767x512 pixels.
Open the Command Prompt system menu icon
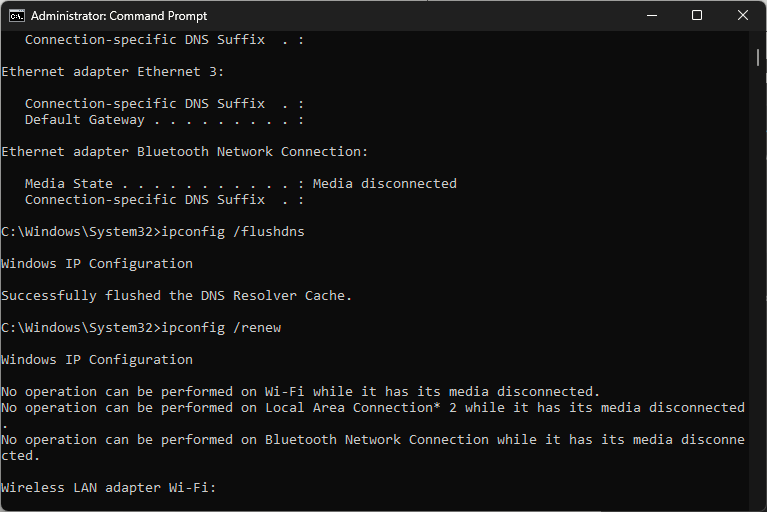[17, 16]
